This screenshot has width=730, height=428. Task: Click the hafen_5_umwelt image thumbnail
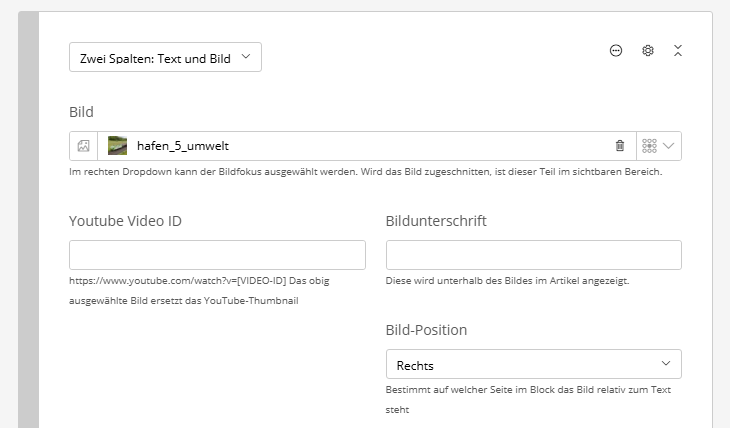coord(118,146)
